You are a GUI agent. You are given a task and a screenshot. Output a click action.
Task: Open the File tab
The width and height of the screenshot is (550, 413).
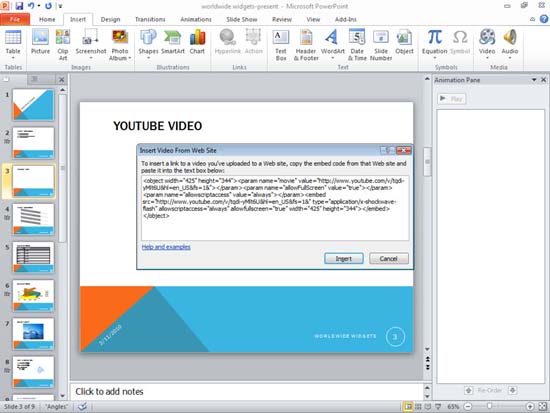(15, 19)
